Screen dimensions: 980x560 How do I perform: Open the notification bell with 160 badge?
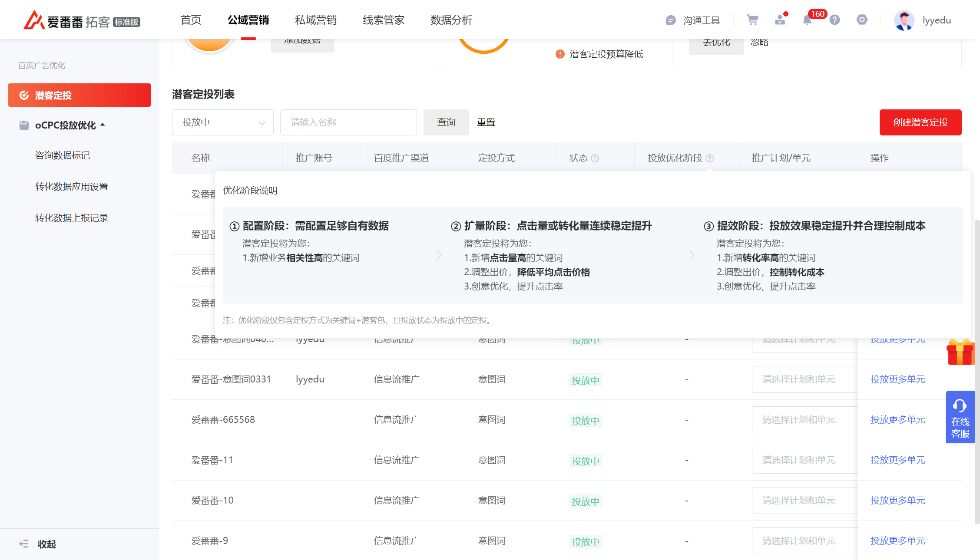pyautogui.click(x=807, y=20)
